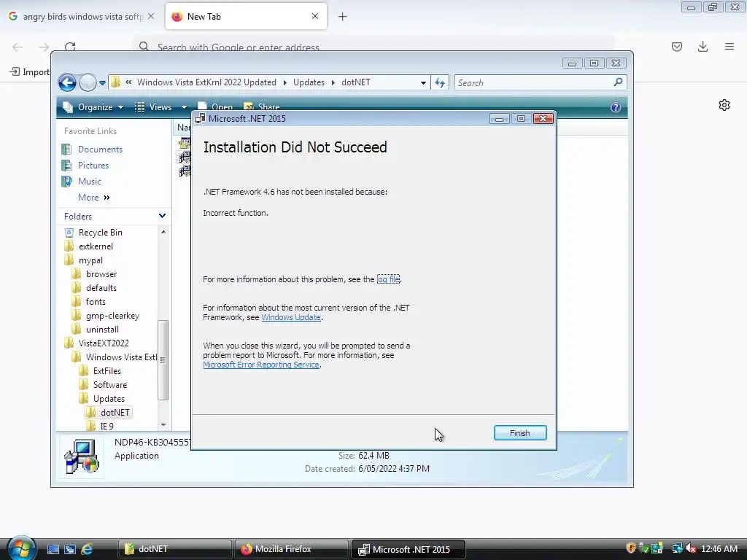Open the Windows Update link

[291, 317]
